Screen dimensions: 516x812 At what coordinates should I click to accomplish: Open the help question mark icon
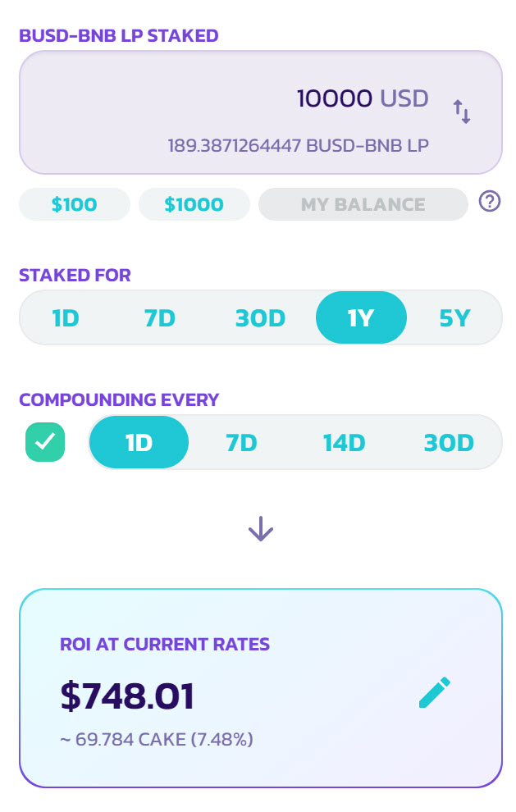click(x=489, y=201)
